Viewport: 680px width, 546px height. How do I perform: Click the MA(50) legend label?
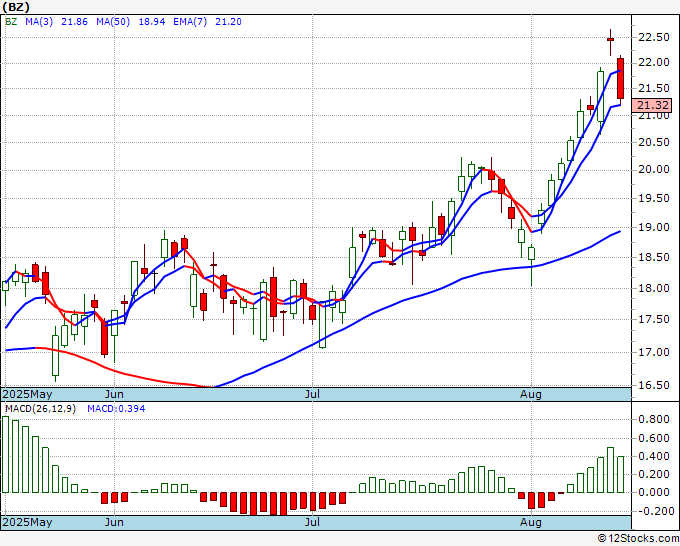pos(113,22)
